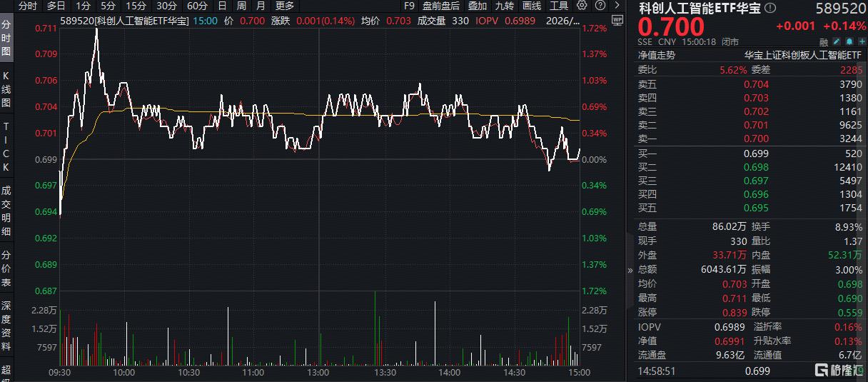Switch to 日 daily chart tab
The width and height of the screenshot is (868, 382).
click(x=222, y=6)
